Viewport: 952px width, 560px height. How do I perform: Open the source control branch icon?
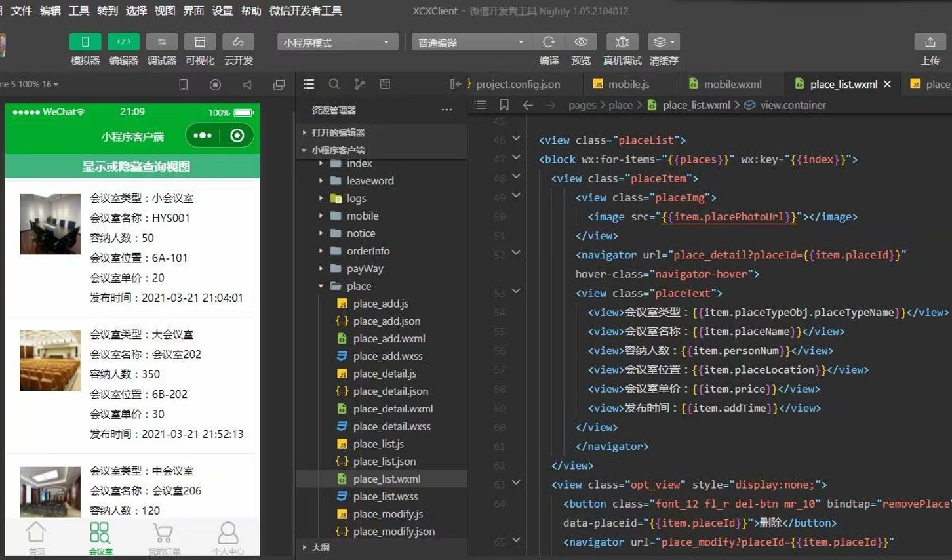359,84
